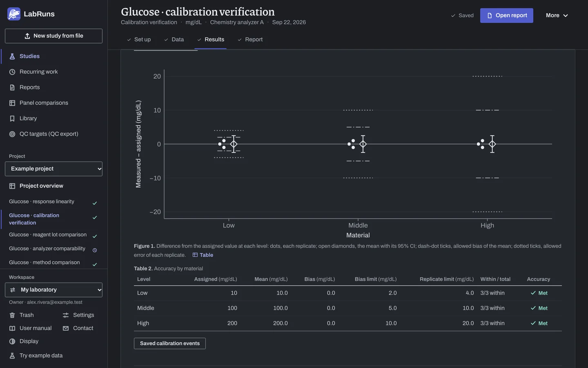Click the Display contrast icon
This screenshot has height=368, width=588.
pyautogui.click(x=12, y=341)
